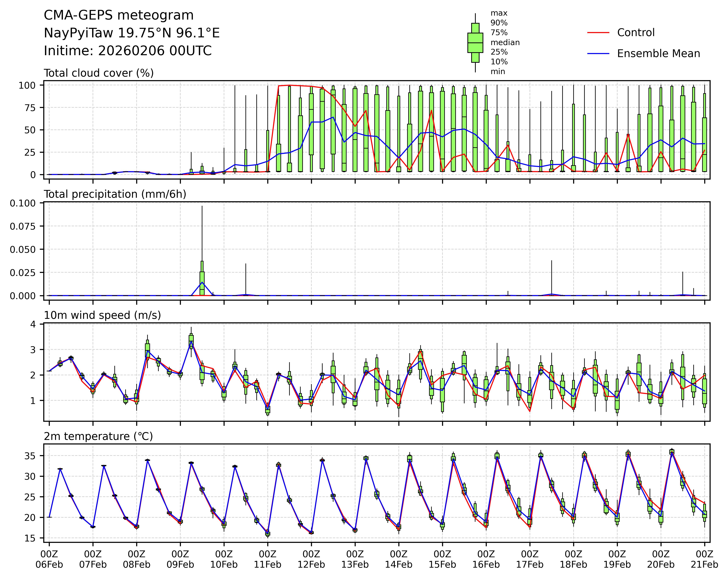Click the 'Control' legend label
This screenshot has height=579, width=728.
[636, 33]
